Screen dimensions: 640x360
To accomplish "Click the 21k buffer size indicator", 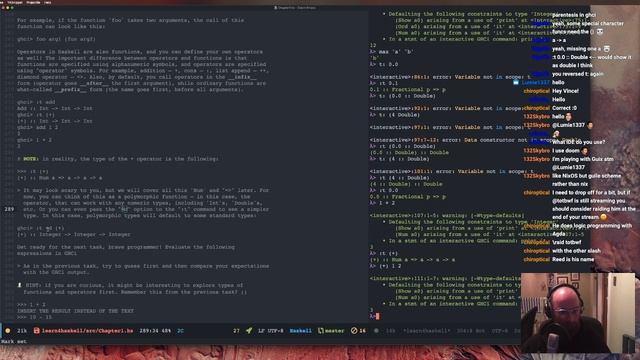I will (x=22, y=331).
